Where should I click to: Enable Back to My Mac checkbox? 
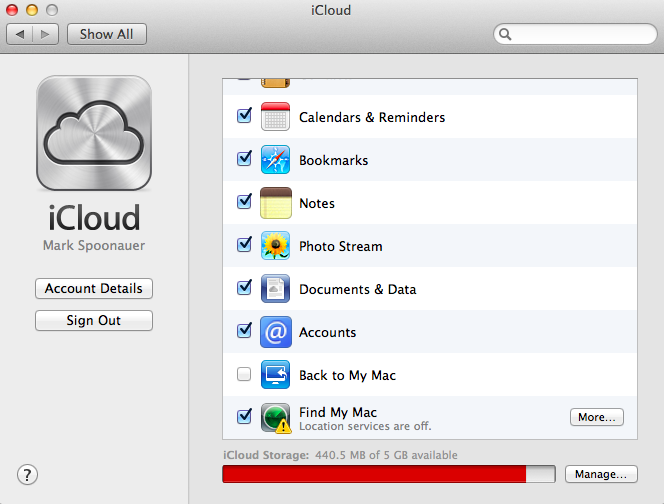click(244, 374)
